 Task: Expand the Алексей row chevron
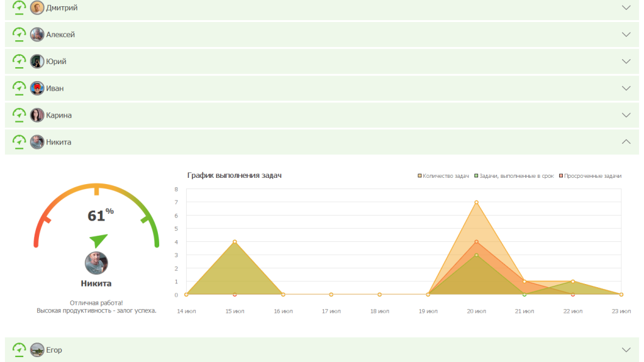[x=626, y=35]
